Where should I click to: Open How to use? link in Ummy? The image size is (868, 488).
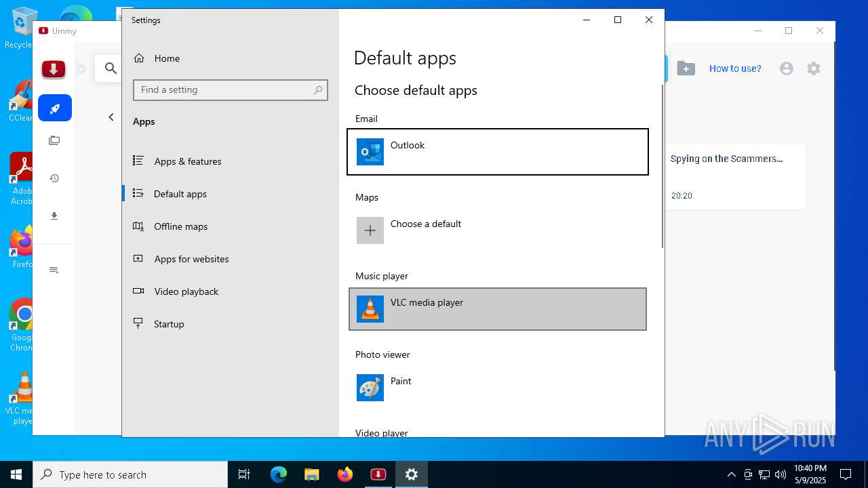(x=735, y=68)
